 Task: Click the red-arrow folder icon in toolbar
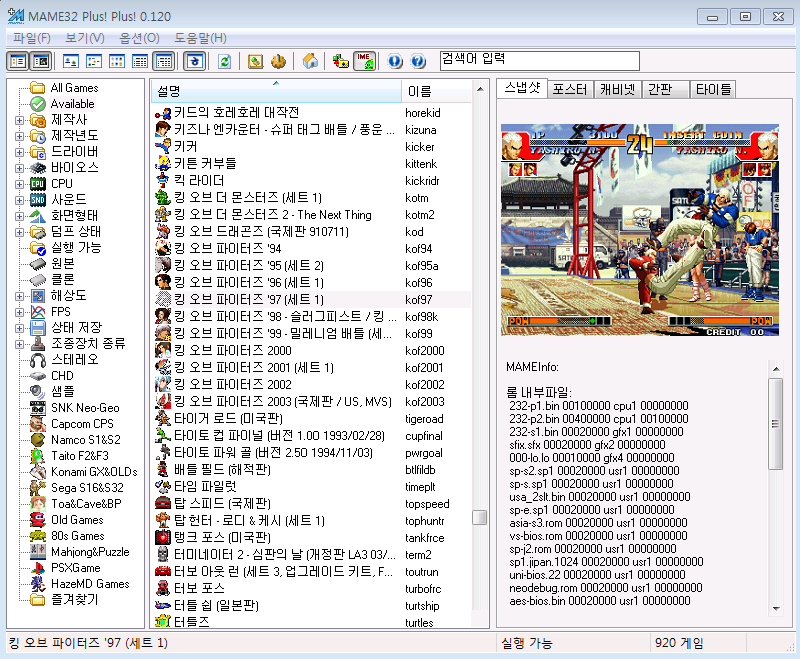click(x=340, y=62)
